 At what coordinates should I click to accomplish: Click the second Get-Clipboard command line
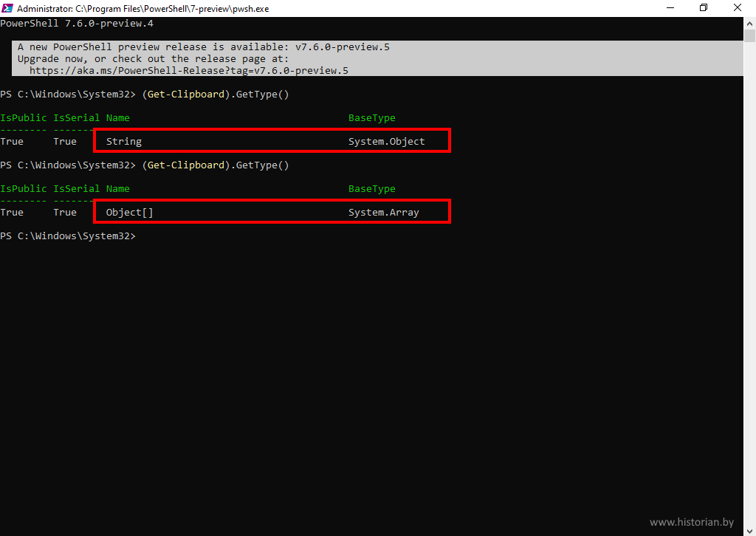click(215, 165)
